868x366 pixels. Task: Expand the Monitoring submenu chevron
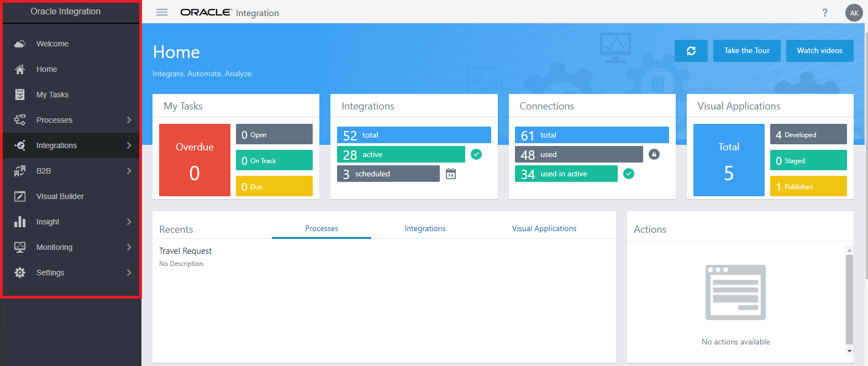click(129, 247)
